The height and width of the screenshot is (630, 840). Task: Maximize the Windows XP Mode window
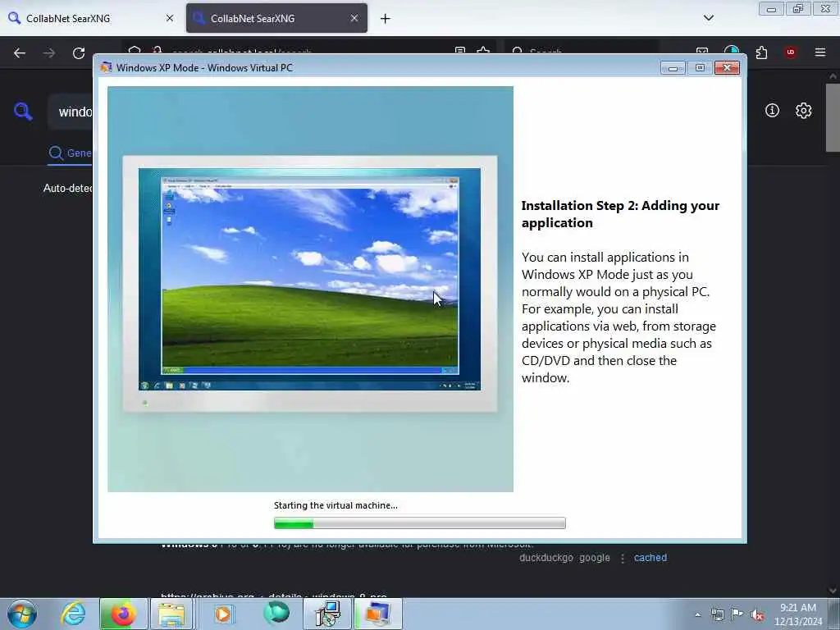click(700, 68)
